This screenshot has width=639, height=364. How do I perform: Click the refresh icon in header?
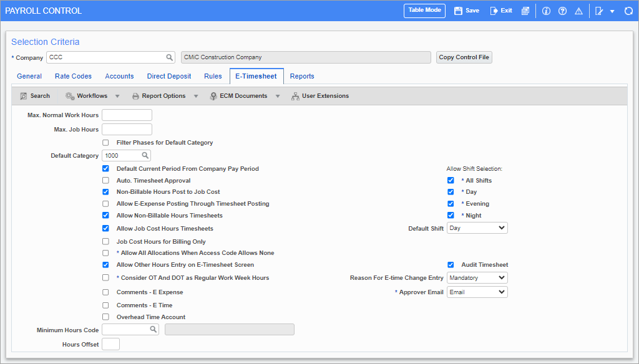628,11
